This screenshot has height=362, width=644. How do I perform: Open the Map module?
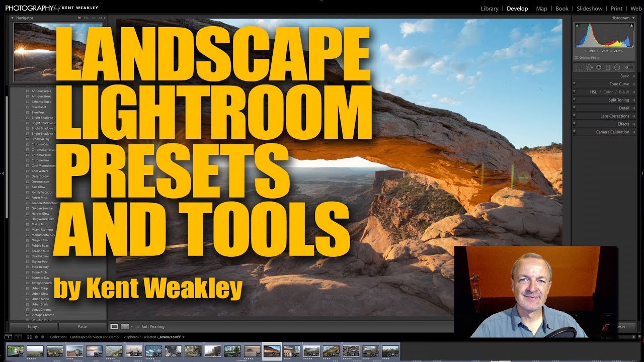542,9
